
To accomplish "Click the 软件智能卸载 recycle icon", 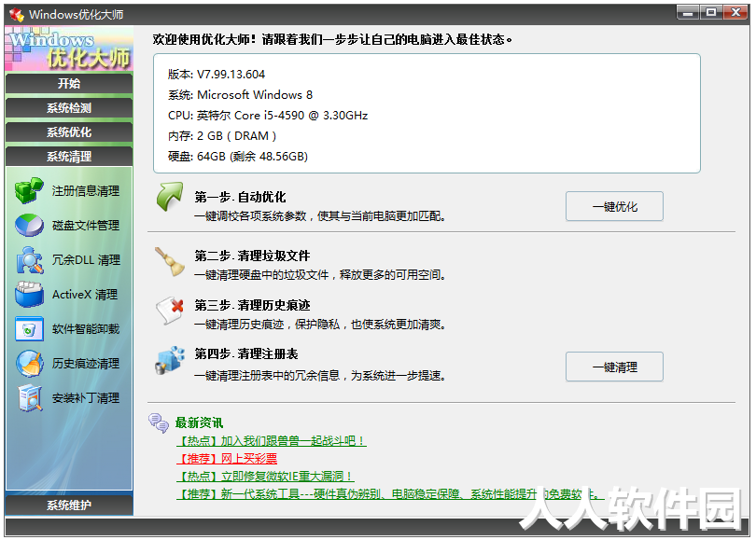I will (x=30, y=328).
